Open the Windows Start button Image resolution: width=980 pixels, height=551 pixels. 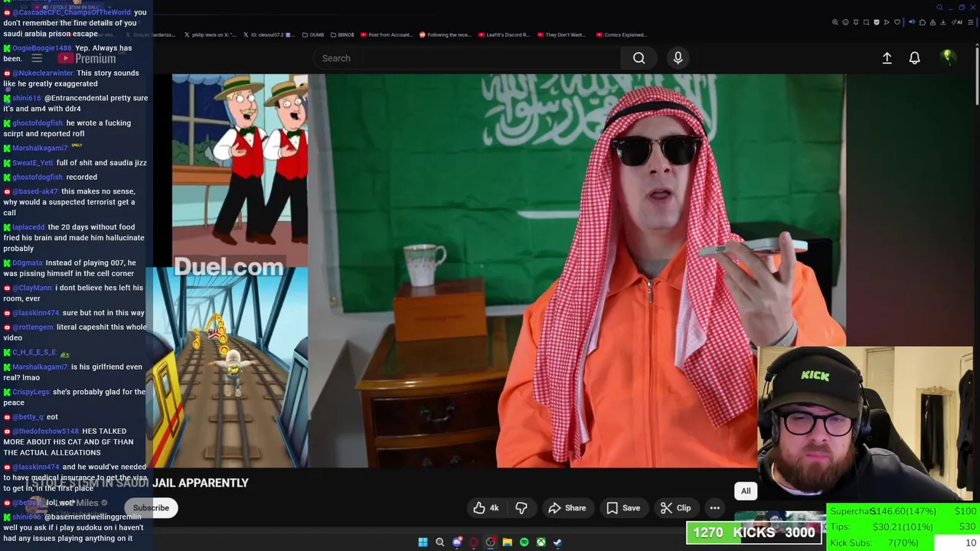coord(423,542)
